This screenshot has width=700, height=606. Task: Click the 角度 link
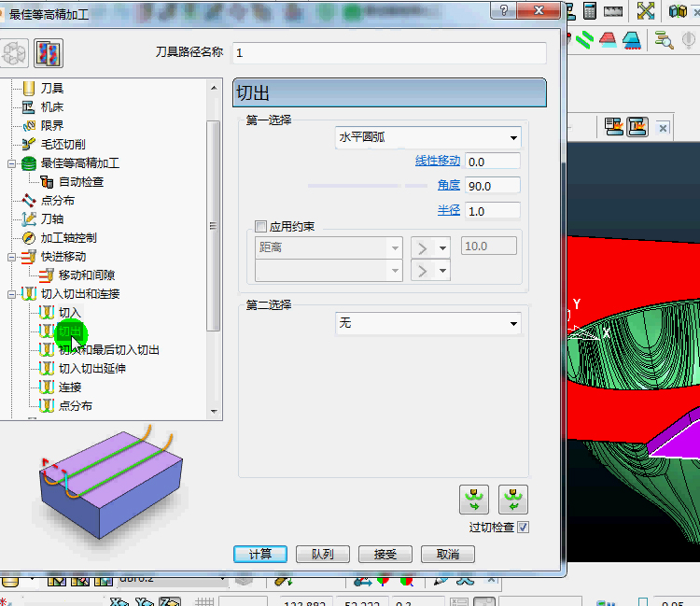click(x=449, y=185)
